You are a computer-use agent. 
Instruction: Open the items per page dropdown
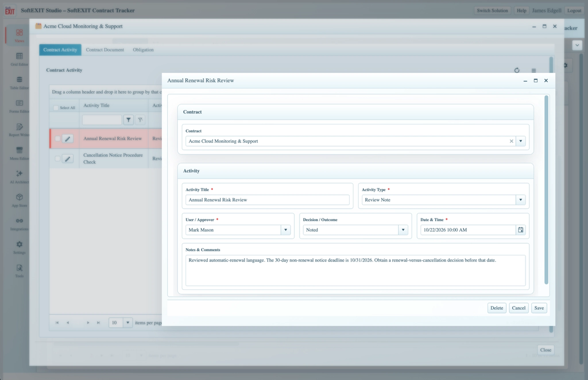(127, 323)
